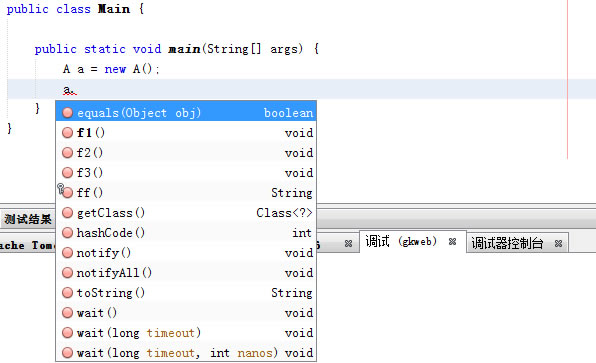Click the 'main' method name in code
Image resolution: width=596 pixels, height=363 pixels.
pyautogui.click(x=184, y=49)
